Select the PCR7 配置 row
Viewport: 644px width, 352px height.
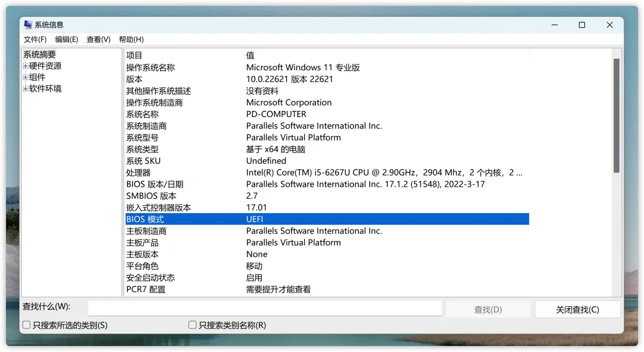(x=327, y=289)
